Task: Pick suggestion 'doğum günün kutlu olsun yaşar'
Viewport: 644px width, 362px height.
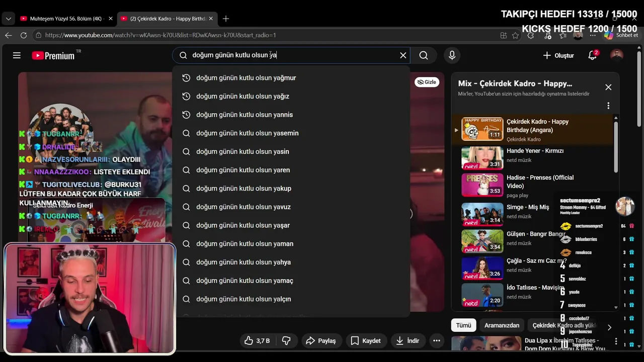Action: coord(291,225)
